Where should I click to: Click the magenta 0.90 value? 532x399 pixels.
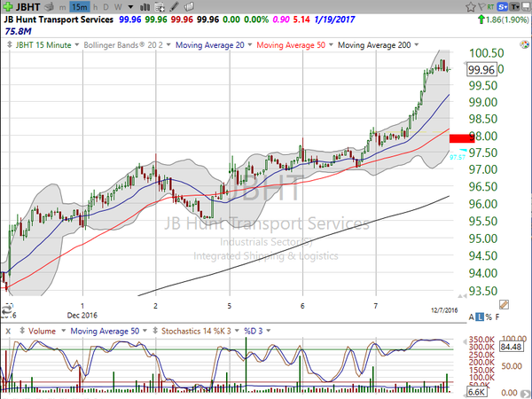[x=281, y=20]
